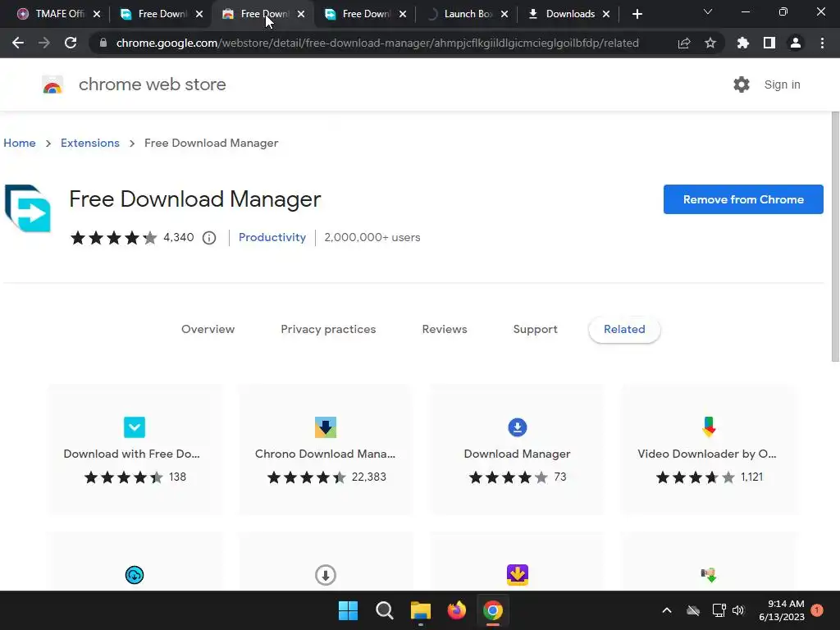Open the Download Manager blue icon
The image size is (840, 630).
click(x=518, y=427)
